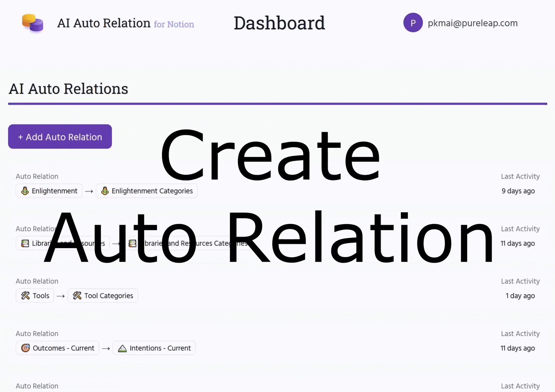Select the hammer-and-wrench icon on Tools chip
This screenshot has width=555, height=392.
tap(25, 296)
